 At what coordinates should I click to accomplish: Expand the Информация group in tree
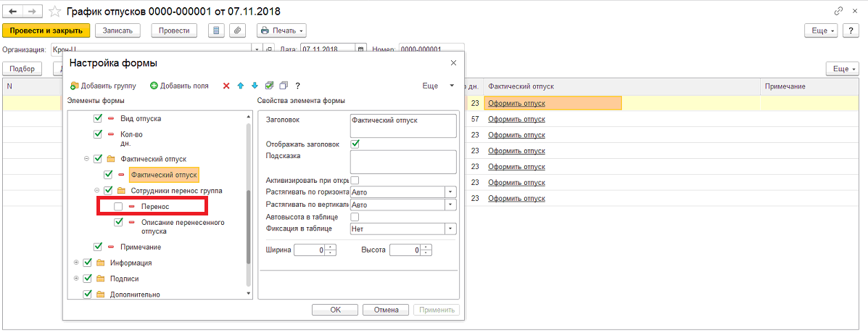76,263
